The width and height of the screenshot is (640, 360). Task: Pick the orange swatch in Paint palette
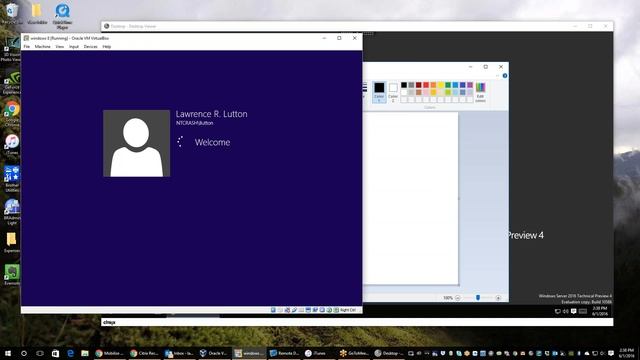point(433,85)
